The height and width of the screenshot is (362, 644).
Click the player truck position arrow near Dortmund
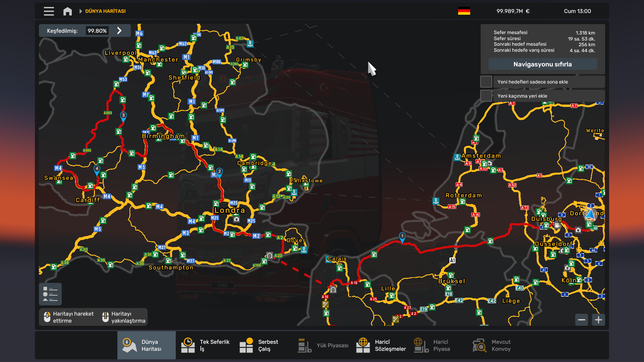point(590,215)
